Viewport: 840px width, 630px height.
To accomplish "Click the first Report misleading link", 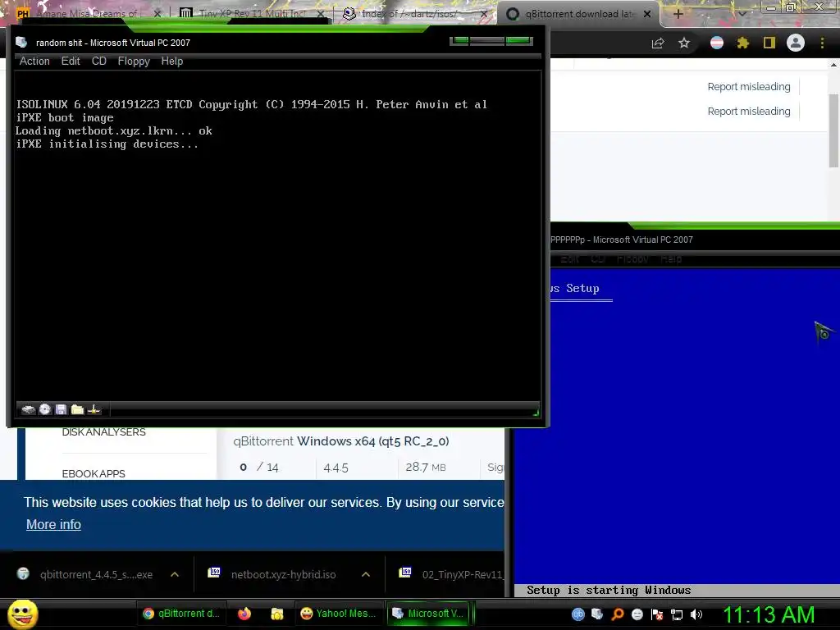I will pyautogui.click(x=749, y=86).
